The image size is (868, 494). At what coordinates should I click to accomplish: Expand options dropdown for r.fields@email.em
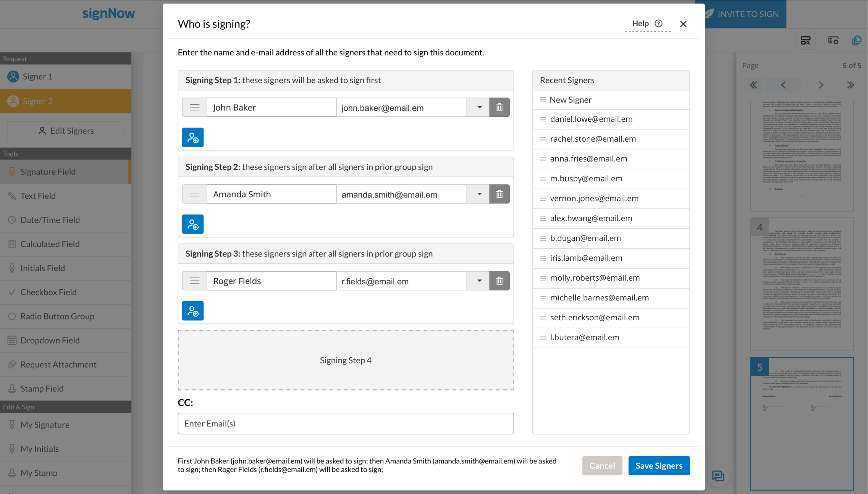tap(479, 281)
